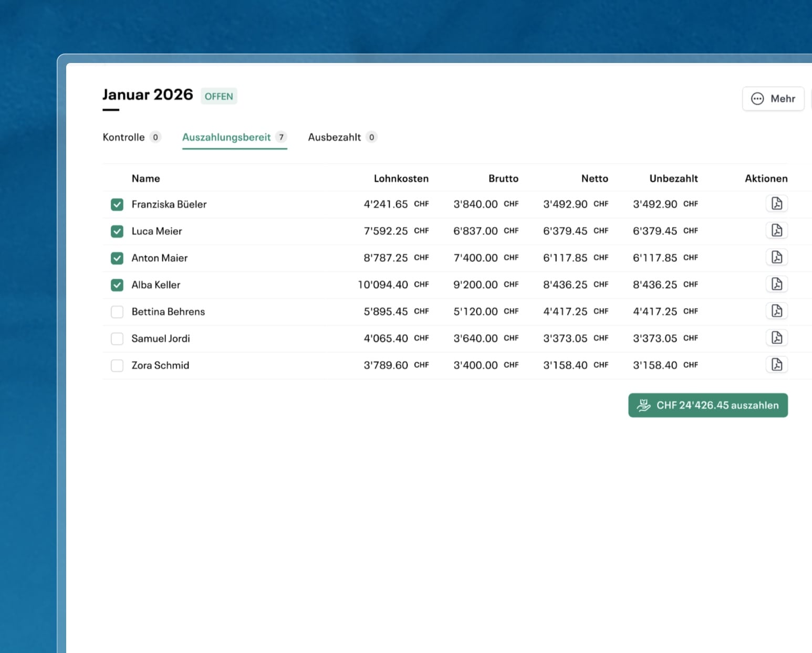Click the Netto column header

(x=595, y=178)
